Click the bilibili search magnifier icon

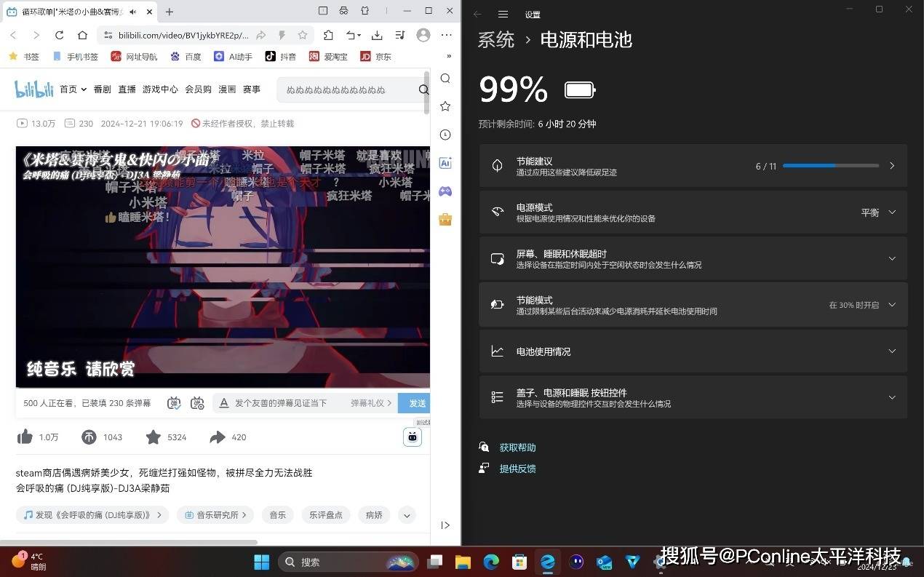(x=423, y=89)
